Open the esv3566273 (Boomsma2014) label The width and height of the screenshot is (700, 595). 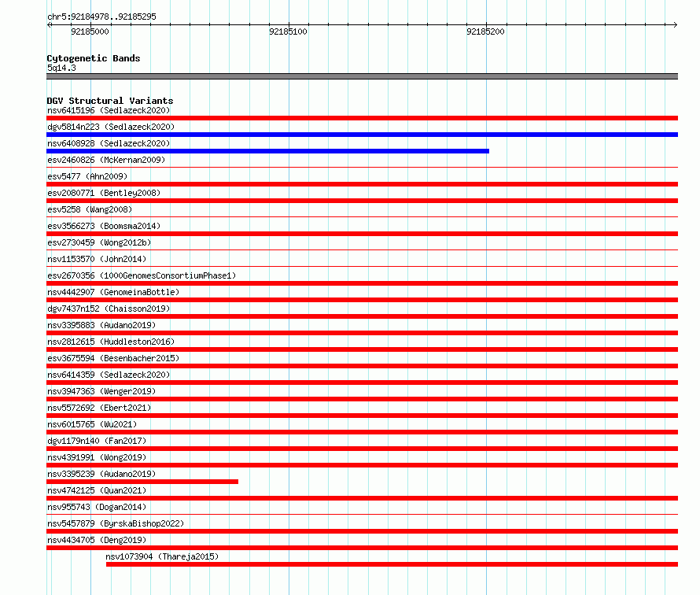click(104, 226)
